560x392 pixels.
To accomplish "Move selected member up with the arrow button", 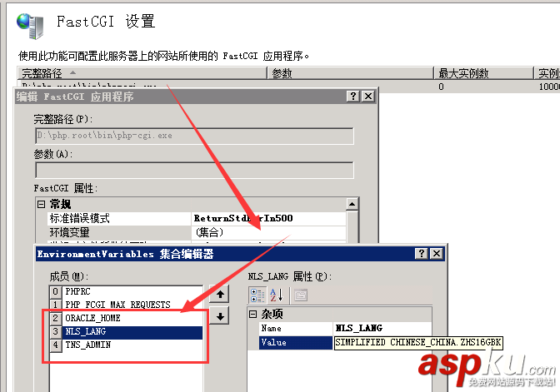I will pyautogui.click(x=220, y=295).
